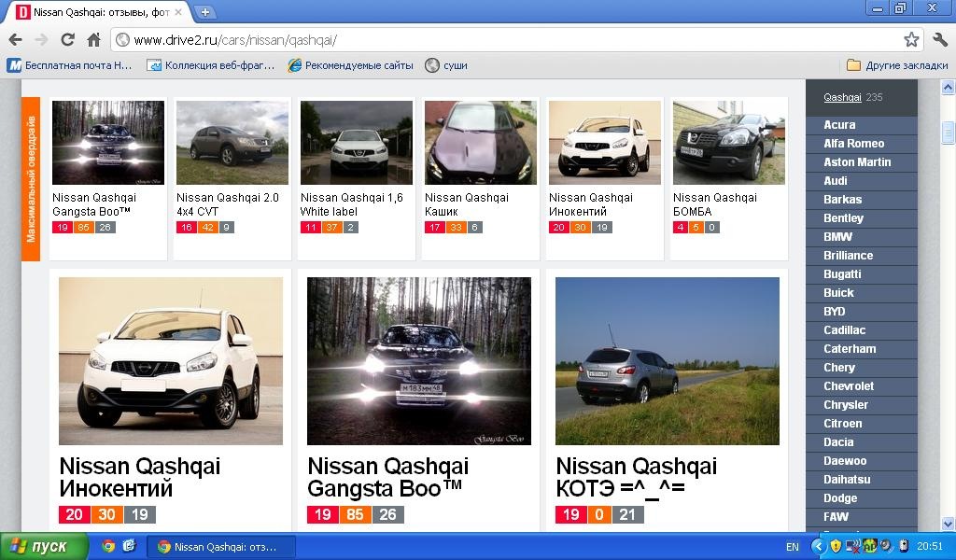Open the пуск Start button
The height and width of the screenshot is (560, 956).
[44, 546]
